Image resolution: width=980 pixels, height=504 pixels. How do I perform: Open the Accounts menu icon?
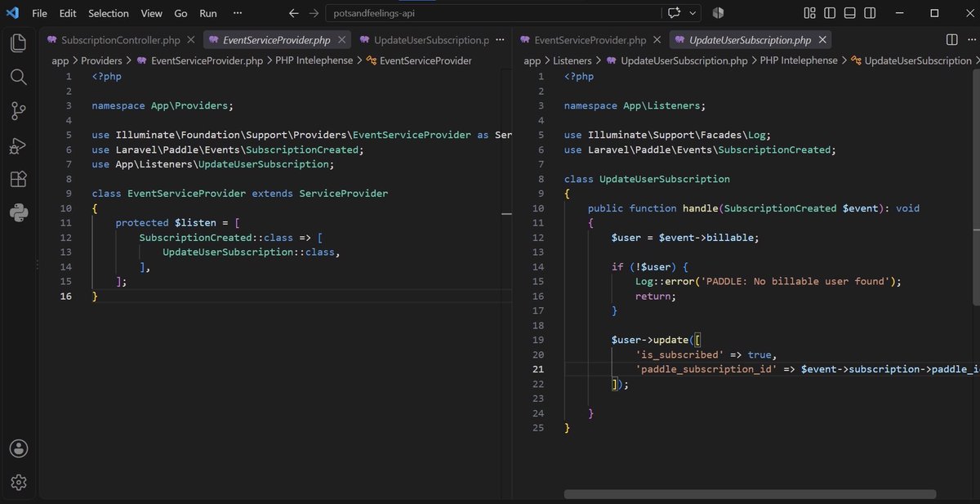[x=18, y=448]
